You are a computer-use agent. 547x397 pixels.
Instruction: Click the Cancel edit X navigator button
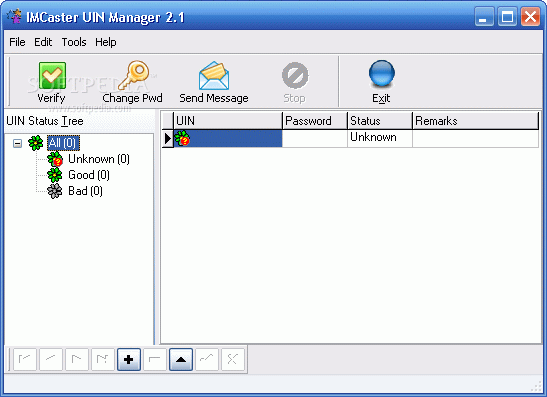tap(233, 359)
